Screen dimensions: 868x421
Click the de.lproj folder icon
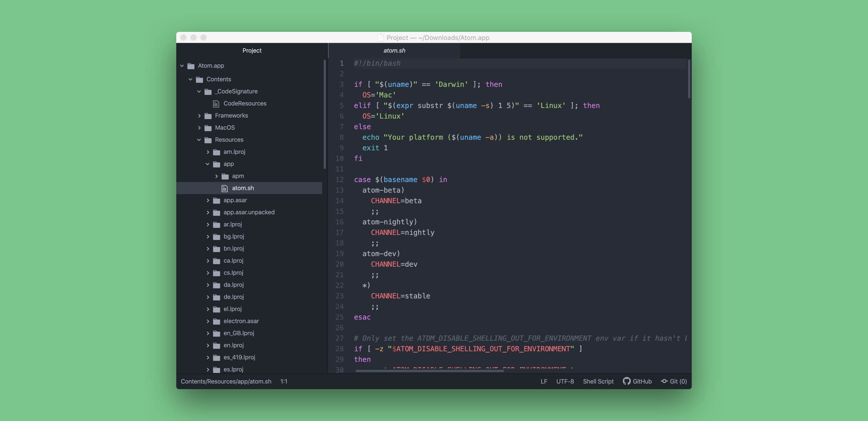217,297
